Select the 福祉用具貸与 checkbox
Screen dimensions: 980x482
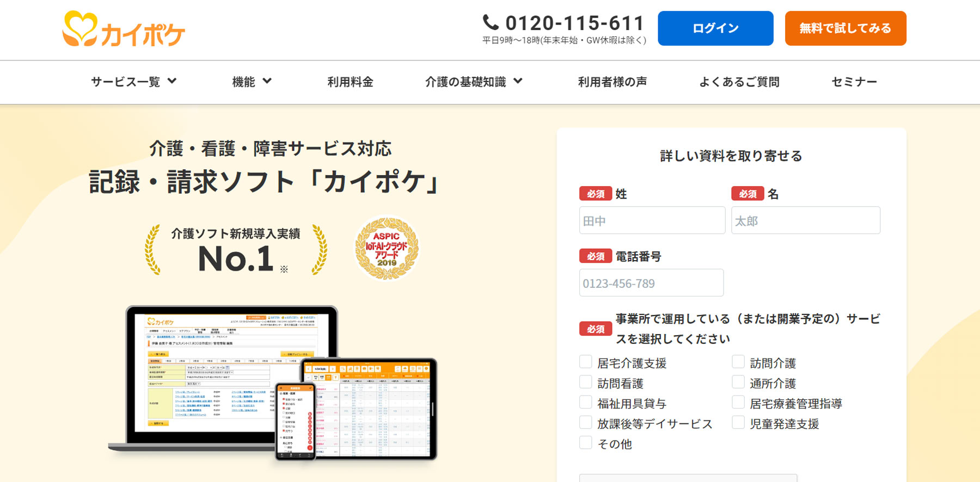click(586, 402)
